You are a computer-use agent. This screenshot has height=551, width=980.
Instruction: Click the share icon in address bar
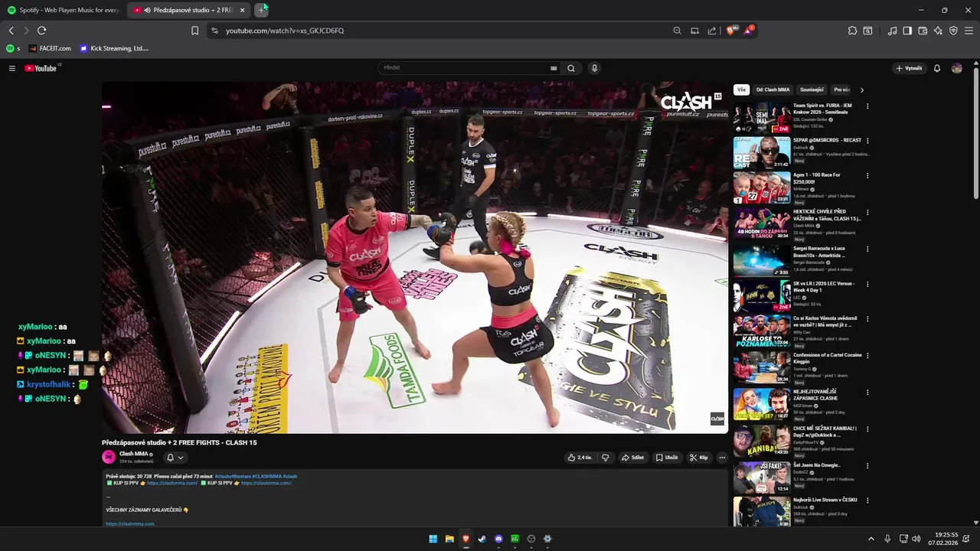tap(712, 31)
